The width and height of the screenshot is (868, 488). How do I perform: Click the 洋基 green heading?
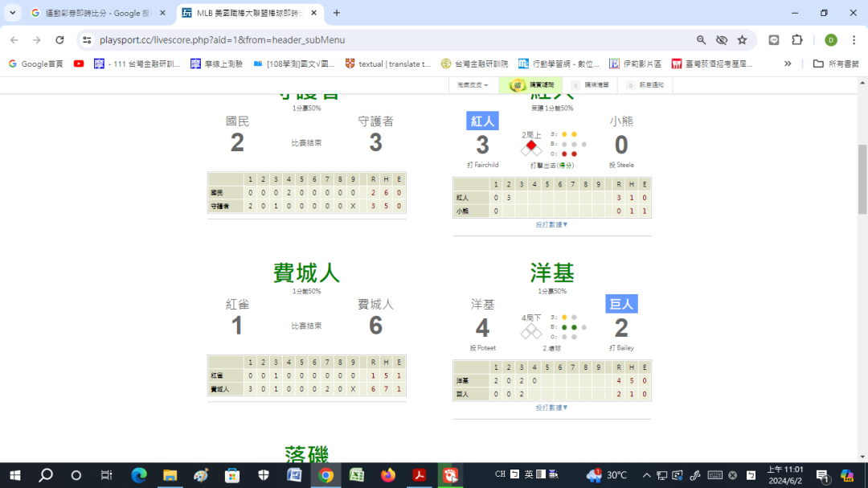click(552, 273)
